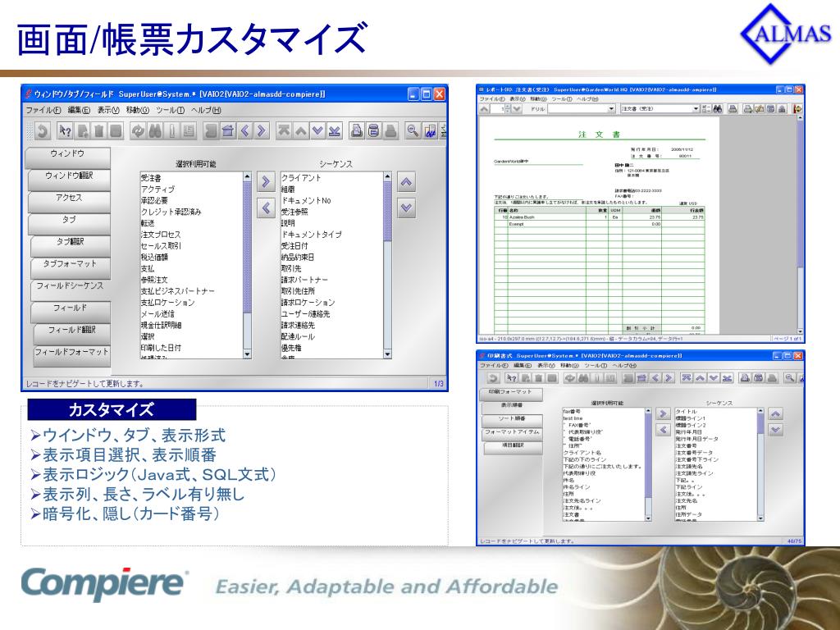Go to previous record in the ウィンドウ/タブ/フィールド toolbar
This screenshot has width=840, height=630.
pos(301,131)
